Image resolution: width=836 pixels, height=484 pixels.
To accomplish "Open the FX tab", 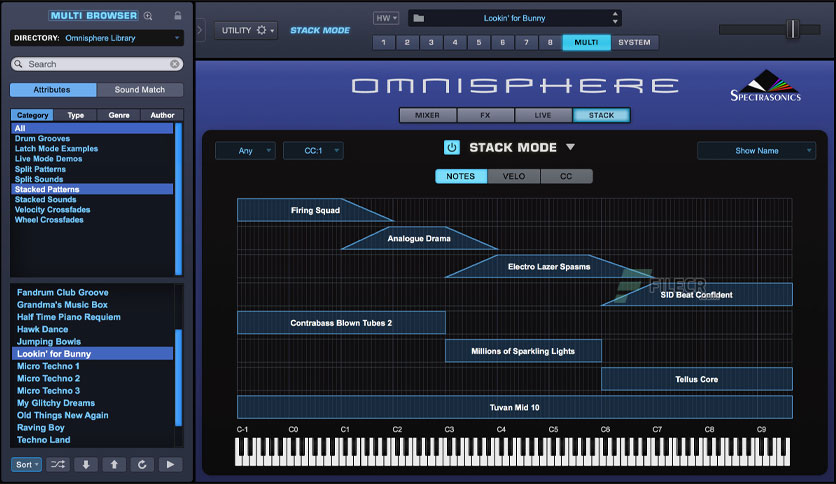I will point(485,115).
